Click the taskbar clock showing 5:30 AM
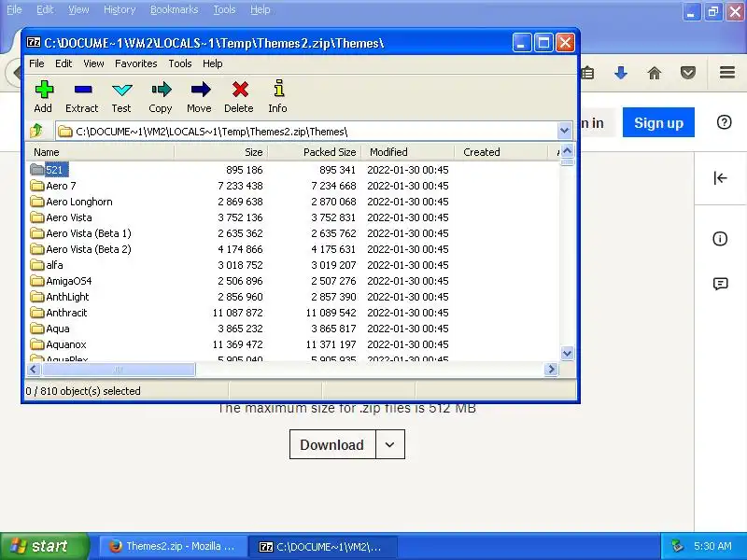This screenshot has width=747, height=560. point(712,546)
